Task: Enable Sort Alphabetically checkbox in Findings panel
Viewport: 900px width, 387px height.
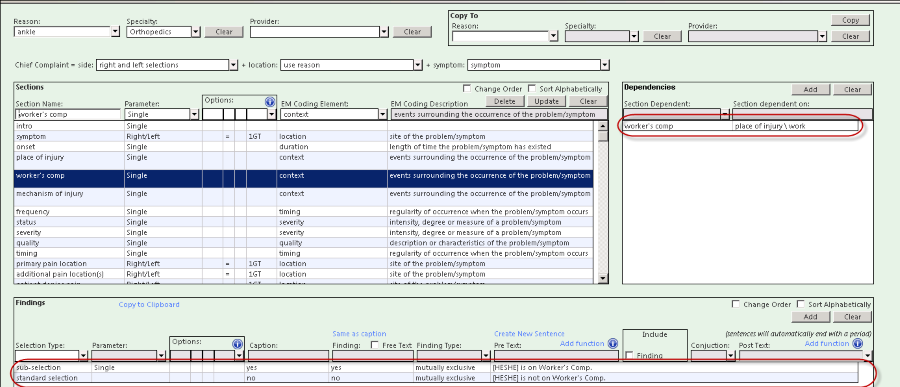Action: [800, 304]
